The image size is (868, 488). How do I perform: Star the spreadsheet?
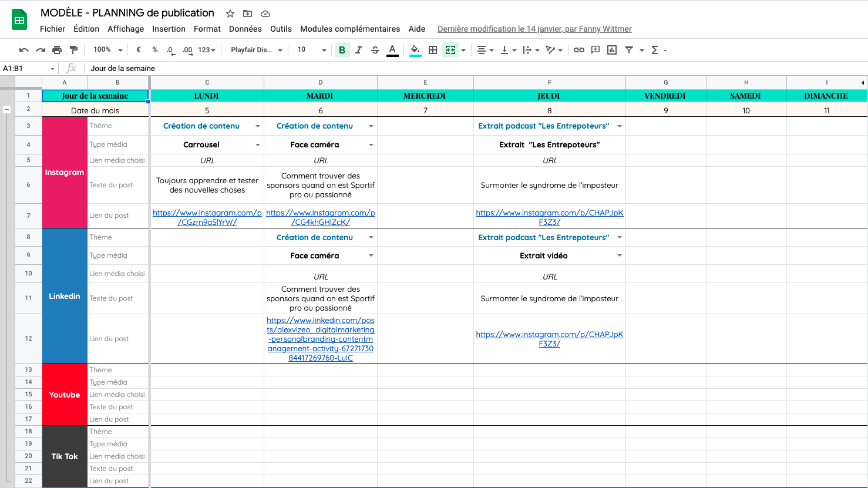pyautogui.click(x=230, y=13)
